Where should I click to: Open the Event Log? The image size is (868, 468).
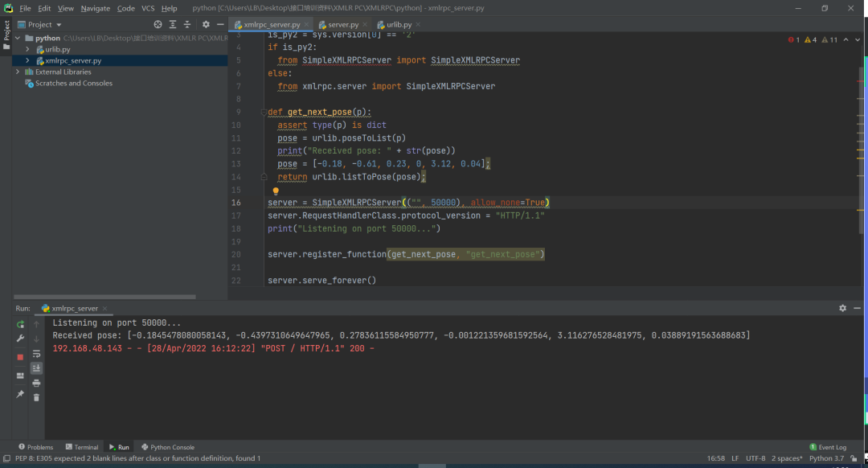(x=828, y=447)
